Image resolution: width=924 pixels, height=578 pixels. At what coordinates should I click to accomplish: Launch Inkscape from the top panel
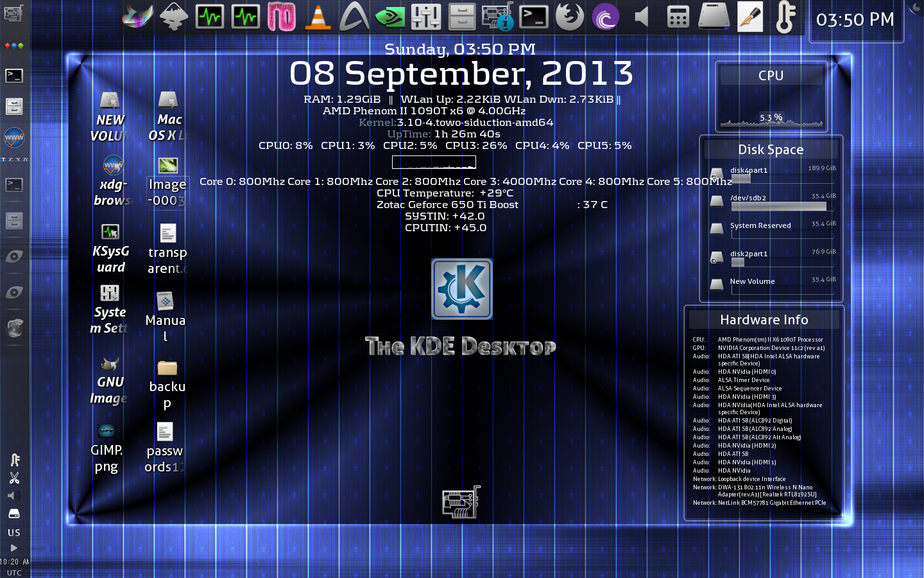pyautogui.click(x=174, y=17)
